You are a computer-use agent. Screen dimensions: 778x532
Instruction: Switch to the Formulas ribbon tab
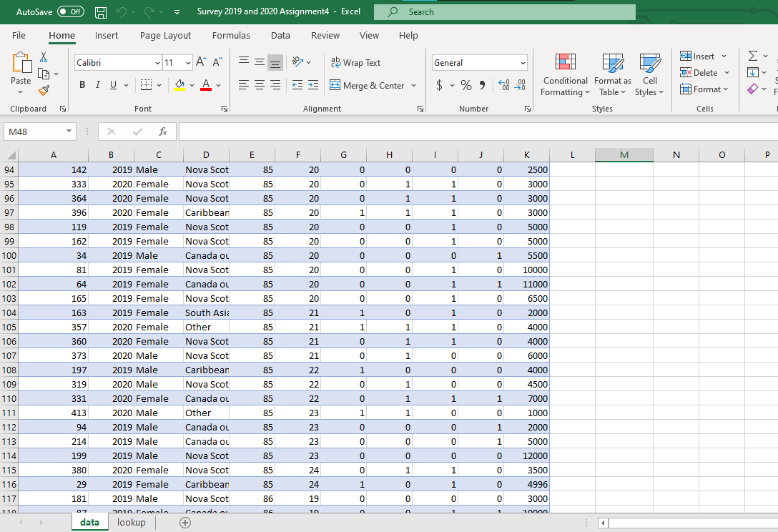[x=231, y=35]
